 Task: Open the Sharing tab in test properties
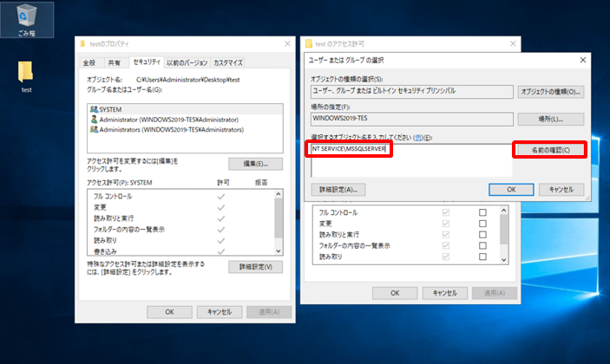(x=114, y=62)
